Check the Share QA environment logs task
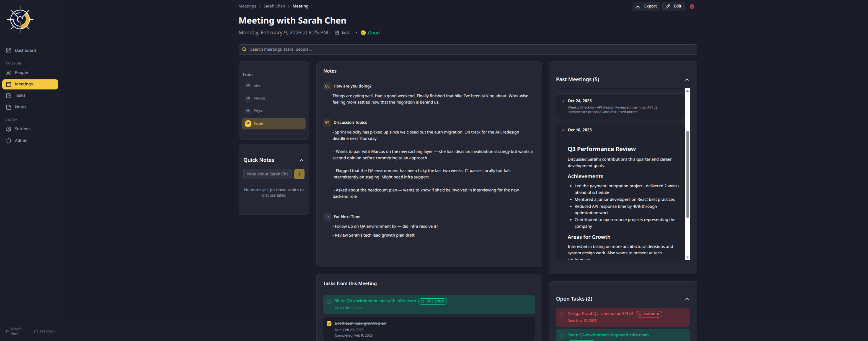The width and height of the screenshot is (868, 341). point(329,301)
